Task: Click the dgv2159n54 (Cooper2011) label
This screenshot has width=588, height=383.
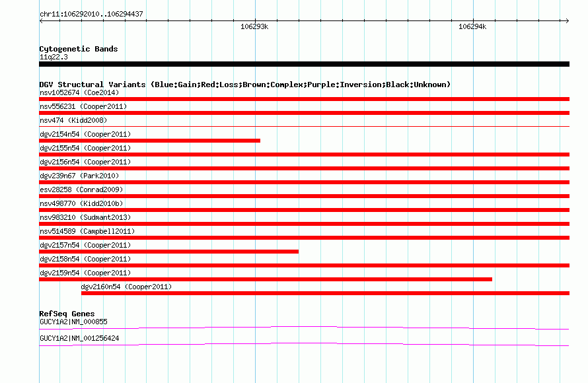Action: (85, 273)
